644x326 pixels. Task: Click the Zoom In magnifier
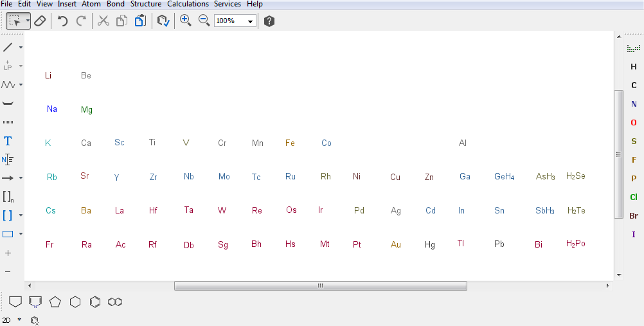185,21
